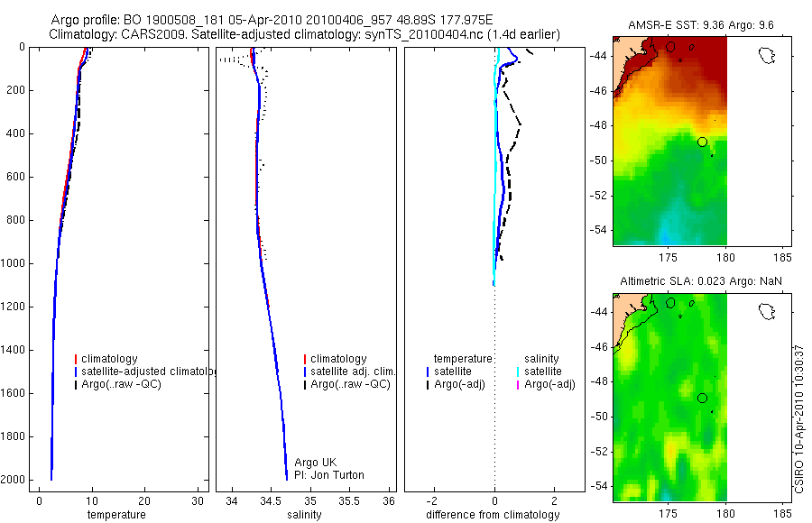Click the dashed black Argo temperature difference curve
812x523 pixels.
click(510, 181)
